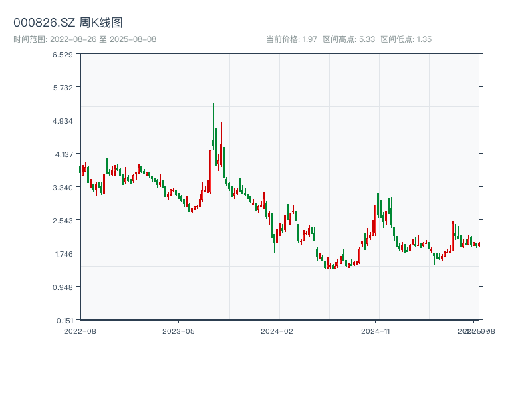Click the last candlestick at the chart's right edge

(x=479, y=245)
